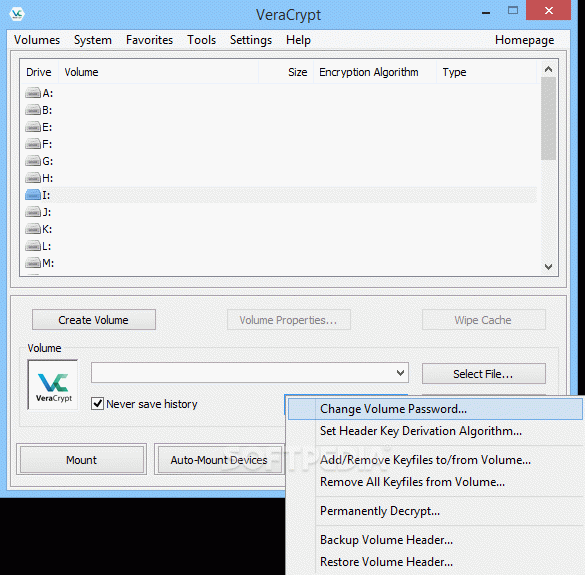Choose Add/Remove Keyfiles to/from Volume…
This screenshot has height=575, width=585.
click(x=435, y=460)
